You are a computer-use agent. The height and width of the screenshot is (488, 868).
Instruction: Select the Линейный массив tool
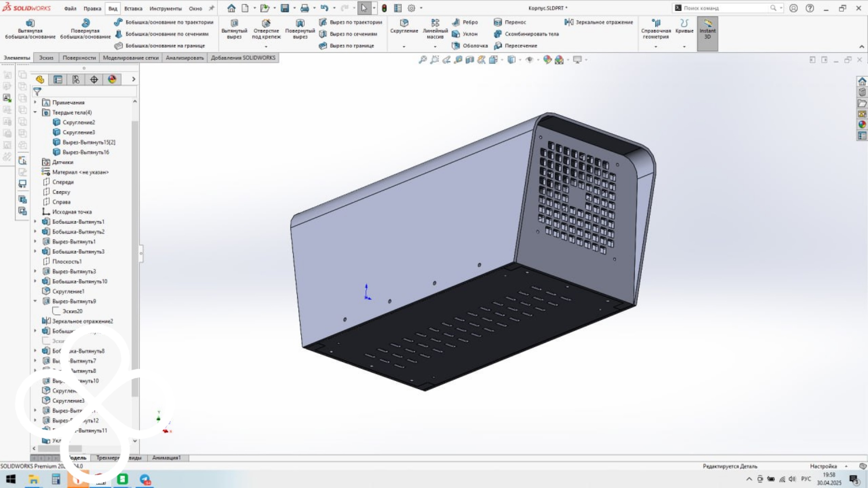(435, 29)
